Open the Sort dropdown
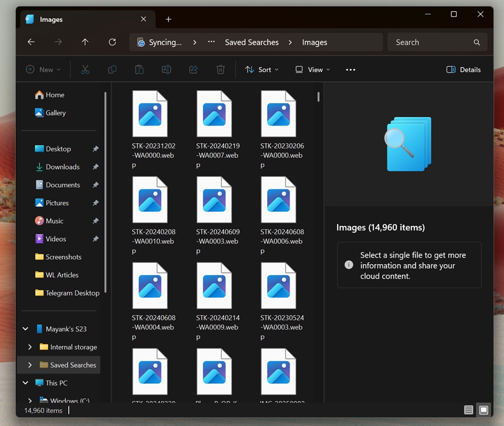504x426 pixels. tap(262, 69)
